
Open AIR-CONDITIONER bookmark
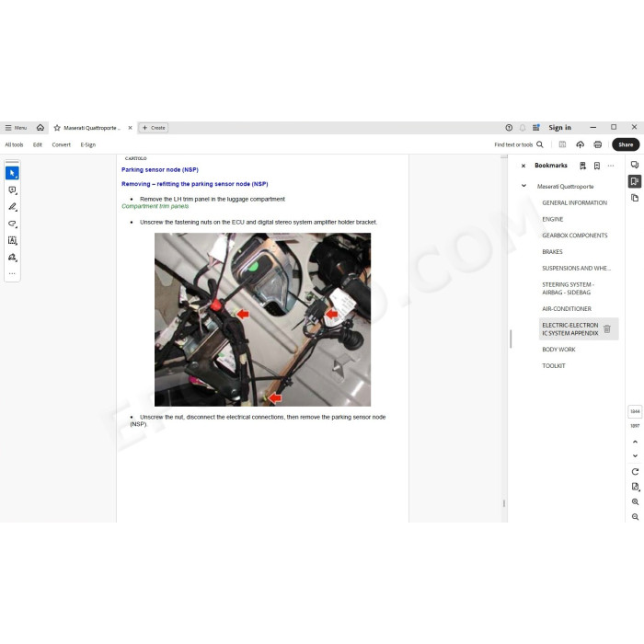pyautogui.click(x=567, y=309)
